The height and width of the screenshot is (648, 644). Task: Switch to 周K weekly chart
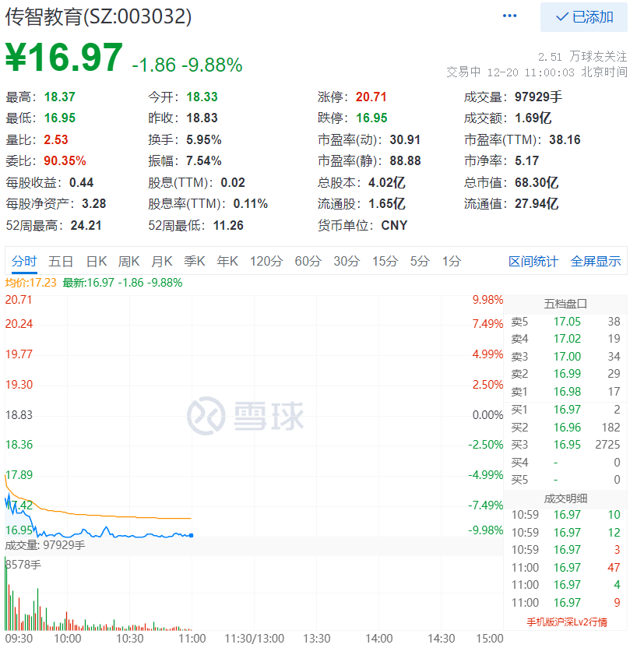pyautogui.click(x=129, y=262)
